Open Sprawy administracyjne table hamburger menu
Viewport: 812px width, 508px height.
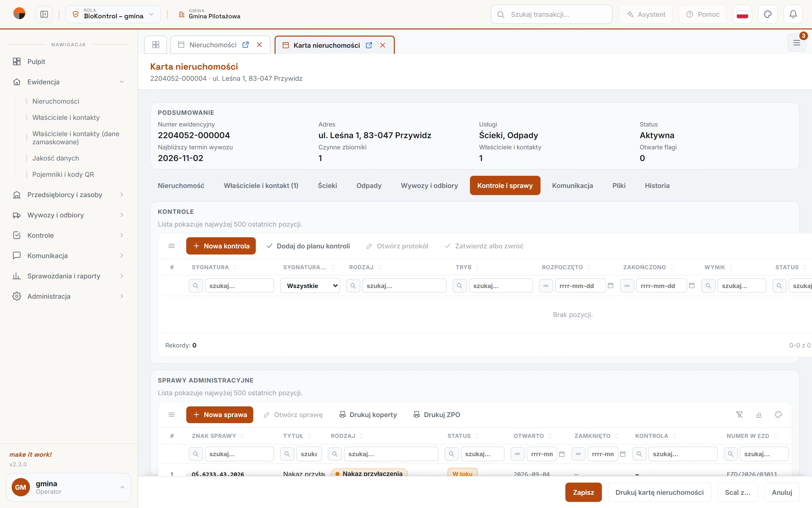click(x=172, y=415)
